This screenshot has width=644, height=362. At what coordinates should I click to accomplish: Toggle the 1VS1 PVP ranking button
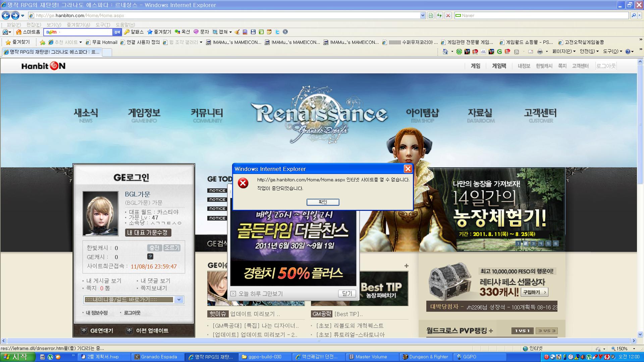click(x=523, y=331)
